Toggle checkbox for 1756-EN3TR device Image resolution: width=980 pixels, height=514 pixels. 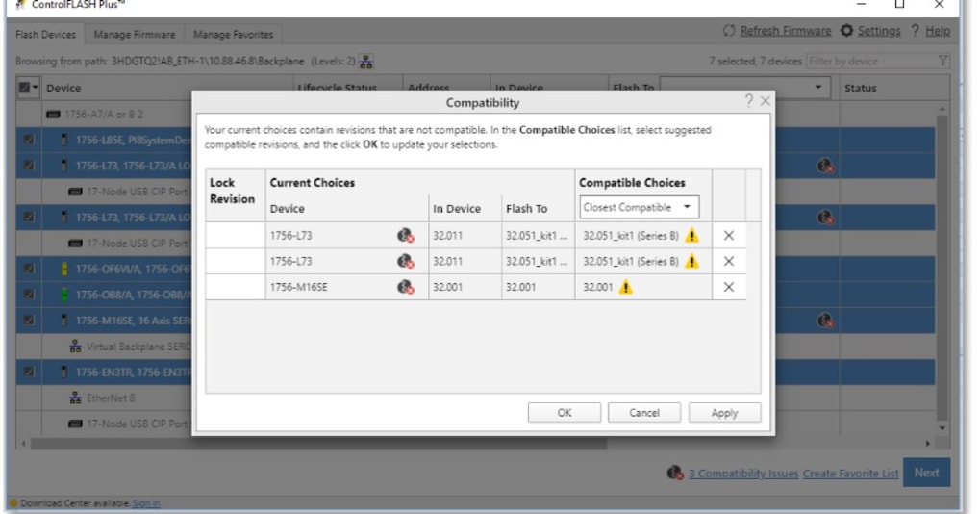(29, 373)
